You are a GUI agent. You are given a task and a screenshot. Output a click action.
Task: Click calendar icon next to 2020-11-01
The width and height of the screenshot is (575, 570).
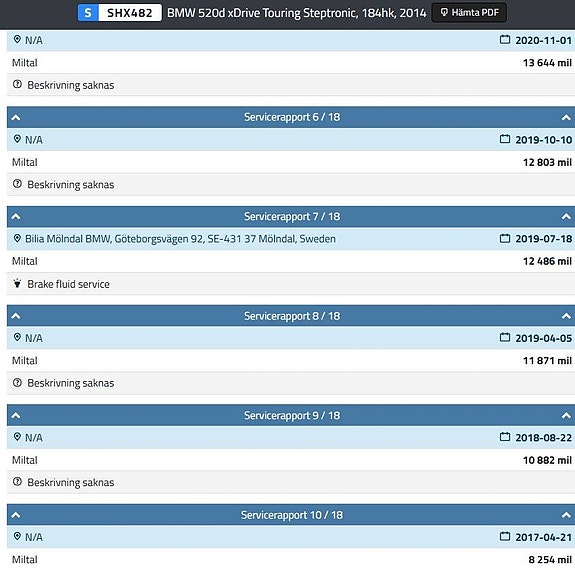pyautogui.click(x=505, y=40)
